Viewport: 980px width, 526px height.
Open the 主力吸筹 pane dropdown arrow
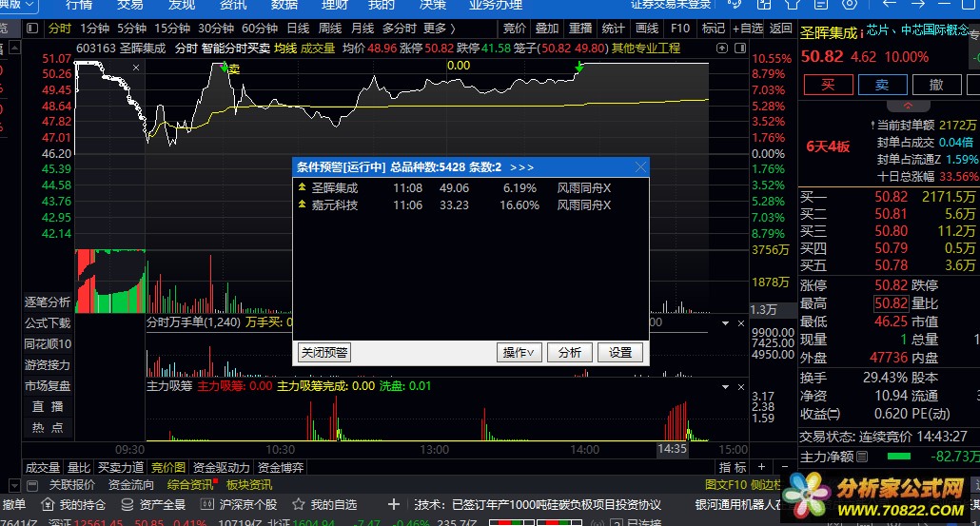(725, 387)
